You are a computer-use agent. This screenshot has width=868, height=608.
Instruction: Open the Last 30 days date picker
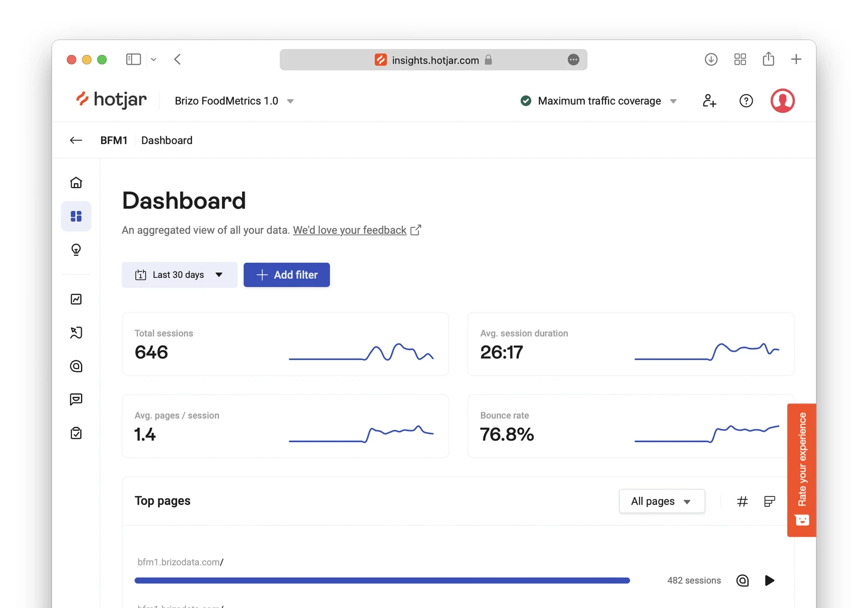coord(179,275)
